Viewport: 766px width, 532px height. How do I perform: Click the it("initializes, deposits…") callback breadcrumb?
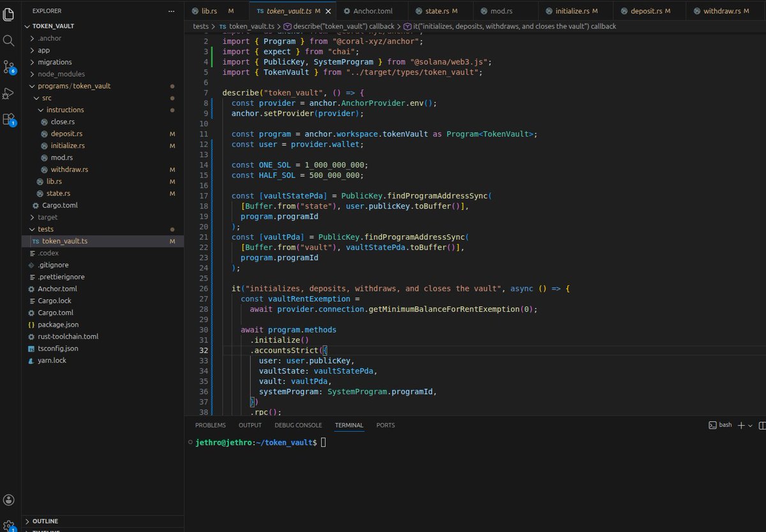[x=510, y=26]
